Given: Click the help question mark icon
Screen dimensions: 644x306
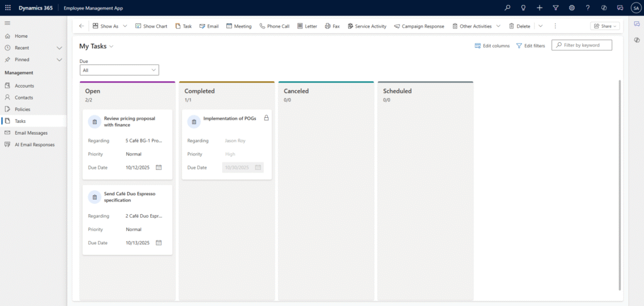Looking at the screenshot, I should tap(587, 8).
